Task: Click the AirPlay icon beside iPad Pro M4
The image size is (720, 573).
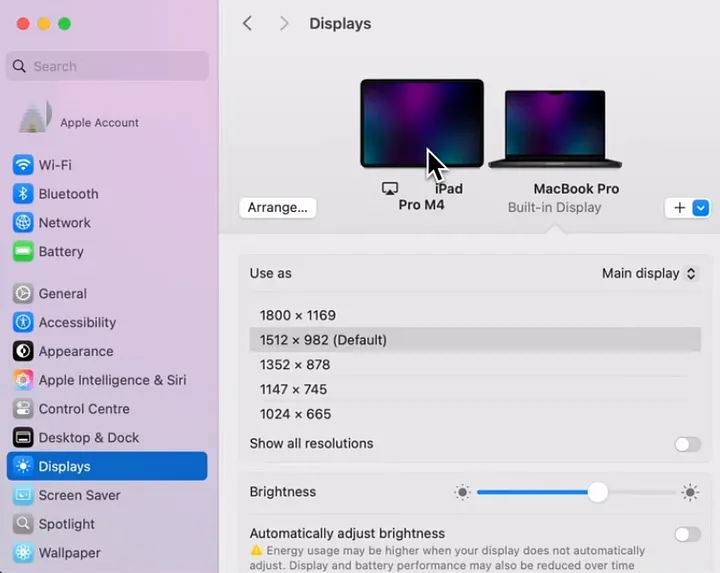Action: [390, 189]
